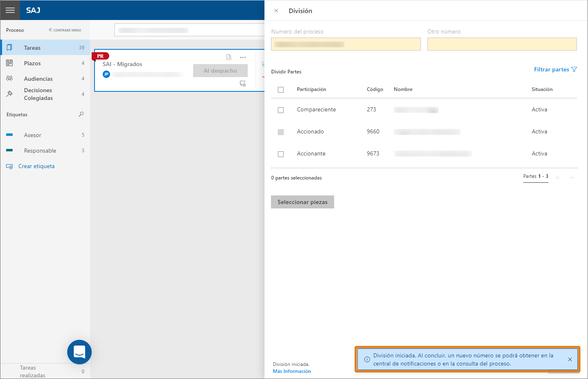Collapse menu with Contraer Menú
This screenshot has height=379, width=588.
click(x=65, y=30)
